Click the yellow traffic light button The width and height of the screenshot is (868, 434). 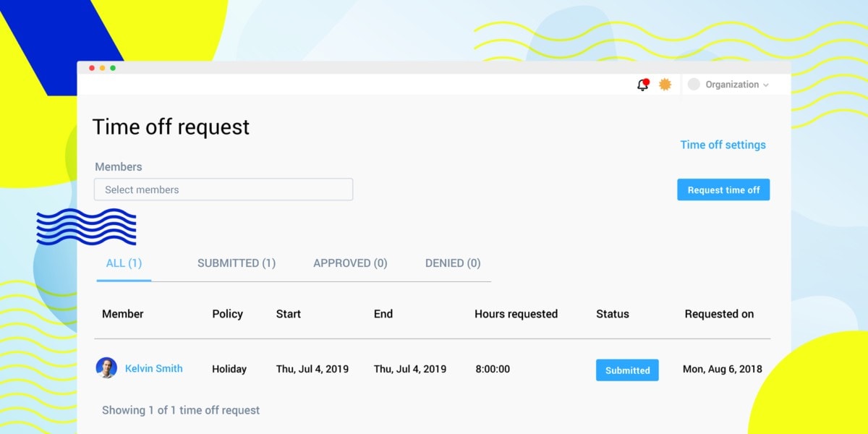[102, 67]
